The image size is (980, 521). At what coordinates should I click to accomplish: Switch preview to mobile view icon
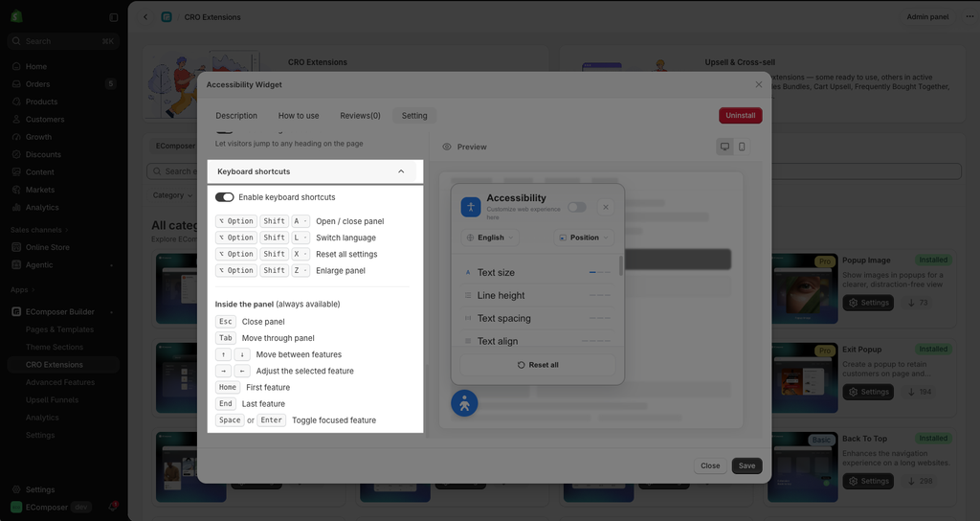[742, 147]
